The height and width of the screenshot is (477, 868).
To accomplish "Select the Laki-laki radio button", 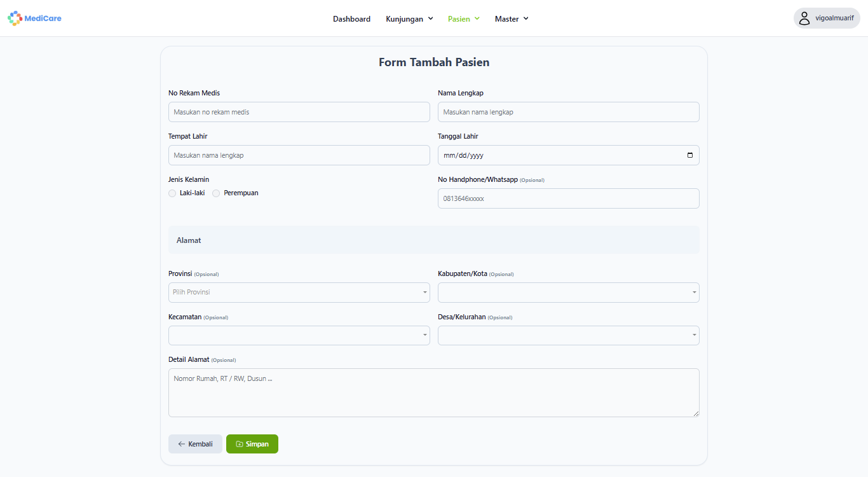I will point(172,193).
